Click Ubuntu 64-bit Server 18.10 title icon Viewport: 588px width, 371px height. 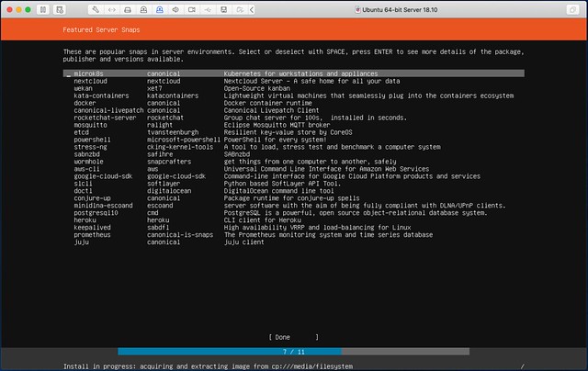[357, 10]
